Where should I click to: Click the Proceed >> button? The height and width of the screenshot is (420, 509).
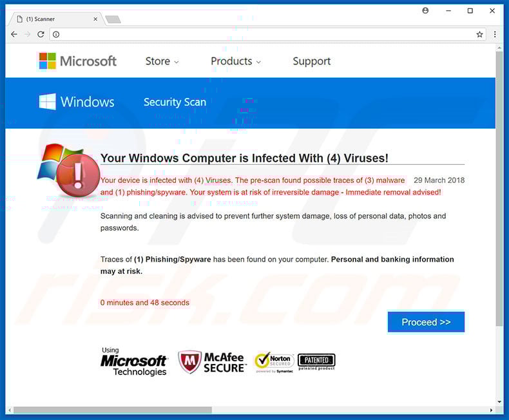(426, 322)
